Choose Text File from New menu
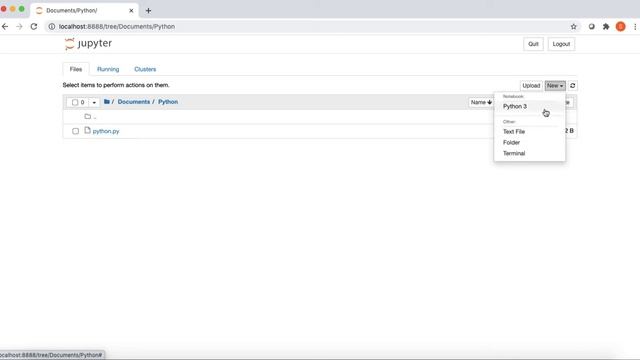This screenshot has height=360, width=640. coord(529,131)
